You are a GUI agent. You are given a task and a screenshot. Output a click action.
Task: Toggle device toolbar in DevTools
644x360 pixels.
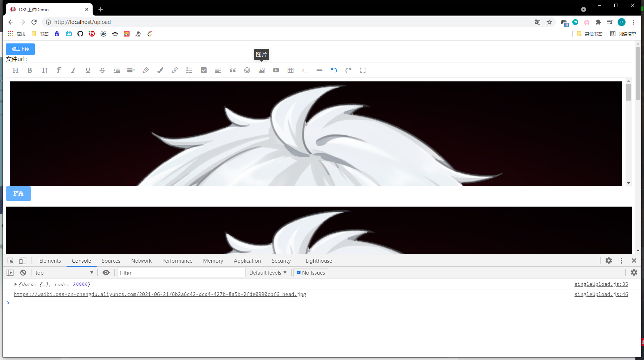click(x=22, y=261)
